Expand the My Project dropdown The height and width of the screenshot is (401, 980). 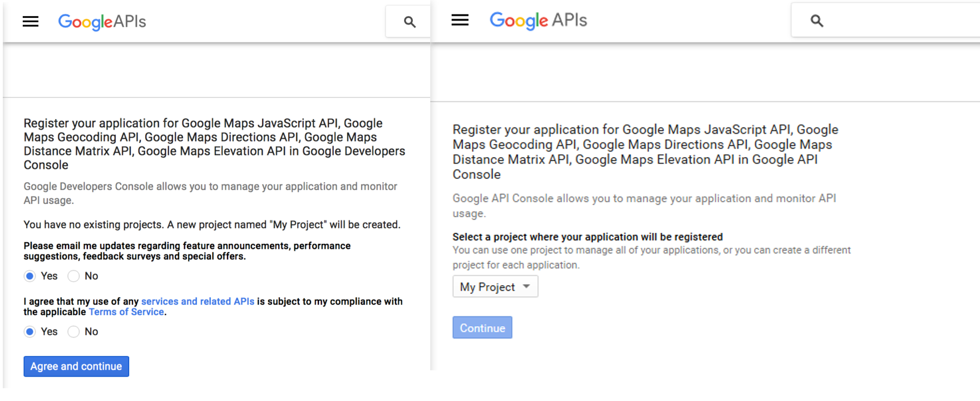tap(495, 287)
